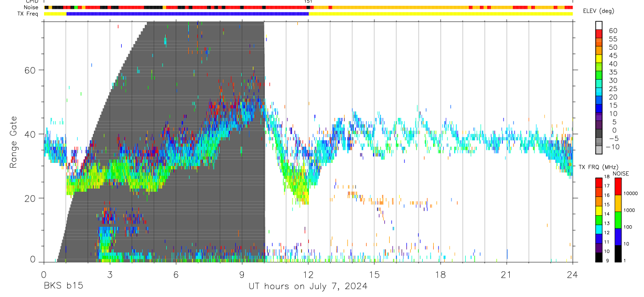Screen dimensions: 644x297
Task: Click the 'Range Gate' vertical axis title
Action: 13,142
